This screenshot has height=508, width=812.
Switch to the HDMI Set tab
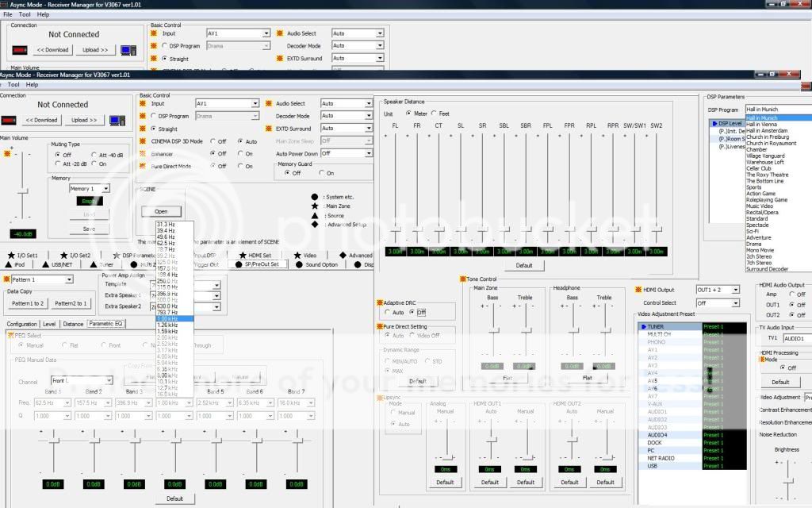pos(258,256)
